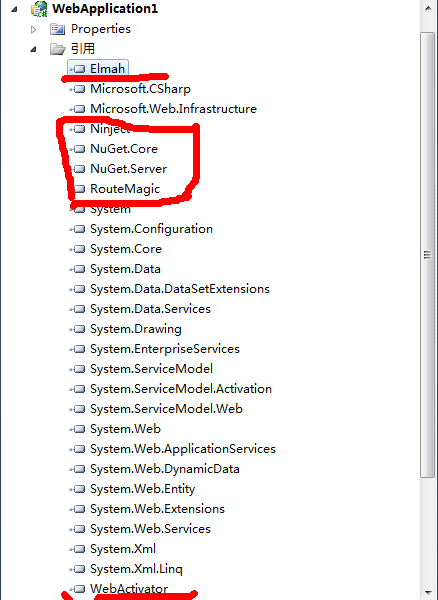Image resolution: width=438 pixels, height=600 pixels.
Task: Click the System.Core reference icon
Action: (x=78, y=249)
